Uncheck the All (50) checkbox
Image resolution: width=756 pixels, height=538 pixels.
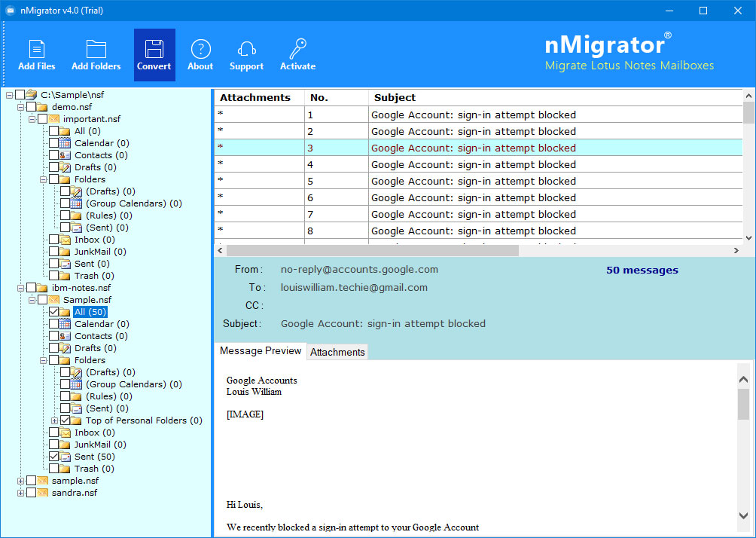54,312
